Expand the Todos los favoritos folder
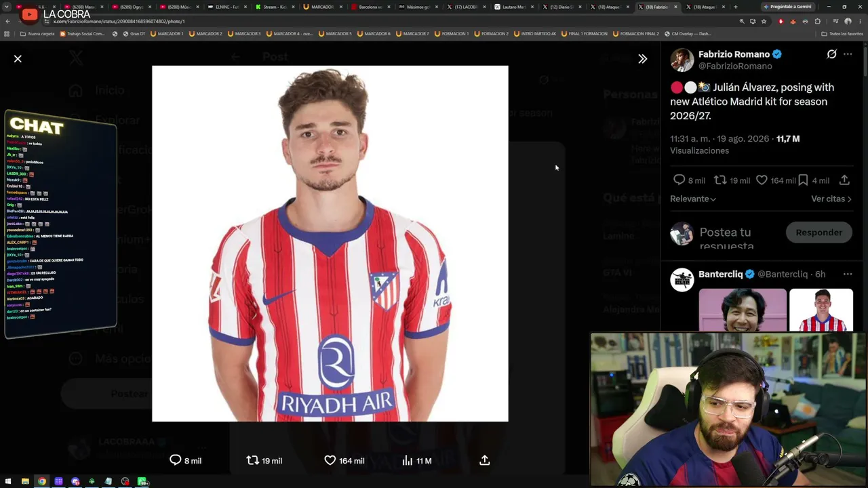 [x=842, y=34]
